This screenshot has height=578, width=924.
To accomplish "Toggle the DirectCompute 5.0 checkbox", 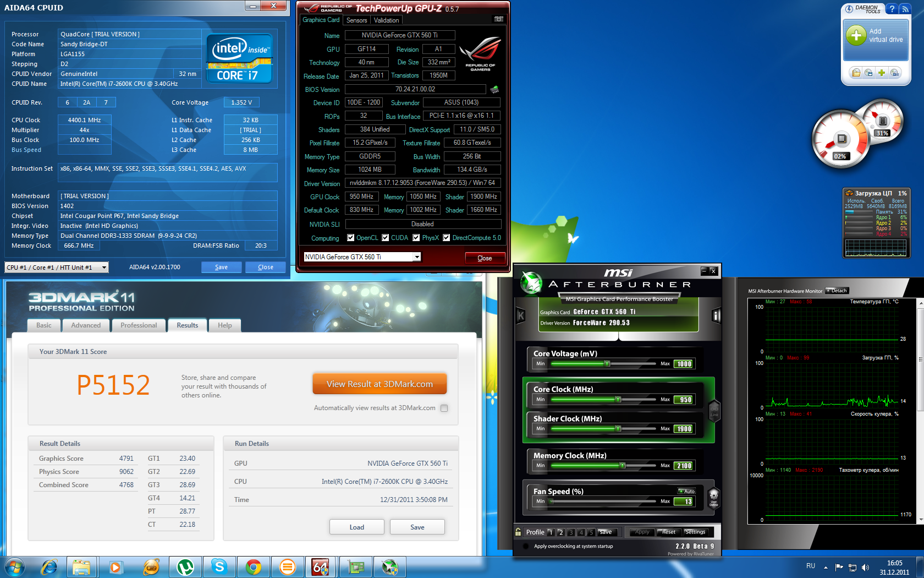I will coord(447,238).
